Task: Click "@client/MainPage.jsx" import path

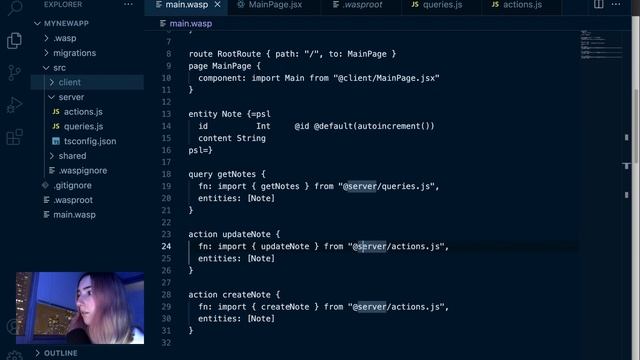Action: (x=386, y=78)
